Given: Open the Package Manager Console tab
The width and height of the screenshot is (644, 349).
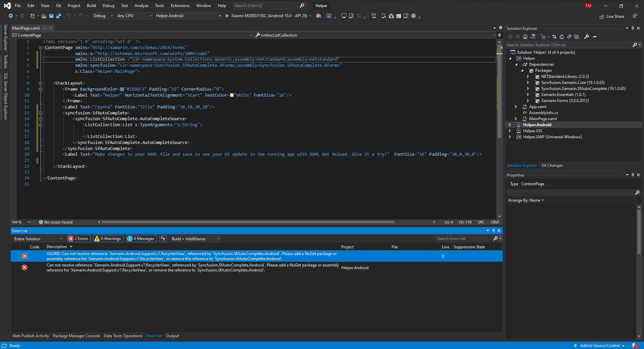Looking at the screenshot, I should tap(77, 336).
